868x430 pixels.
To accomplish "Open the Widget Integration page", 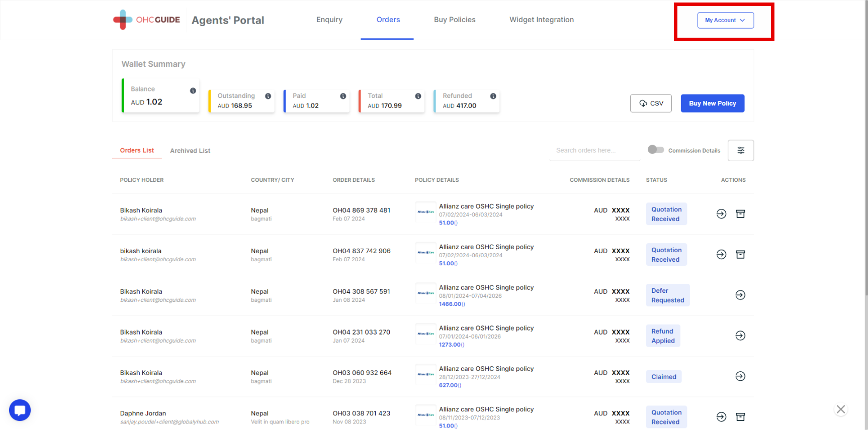I will 541,20.
